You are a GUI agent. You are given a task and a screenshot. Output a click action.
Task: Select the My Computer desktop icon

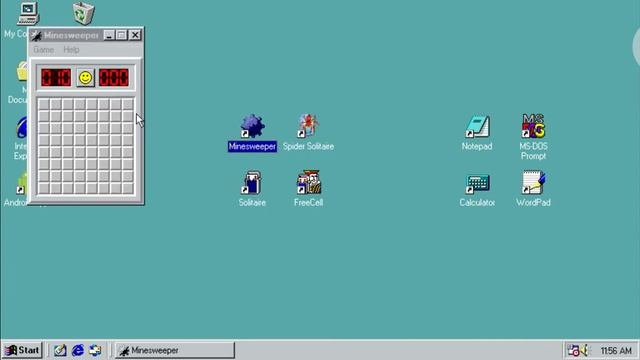point(28,14)
